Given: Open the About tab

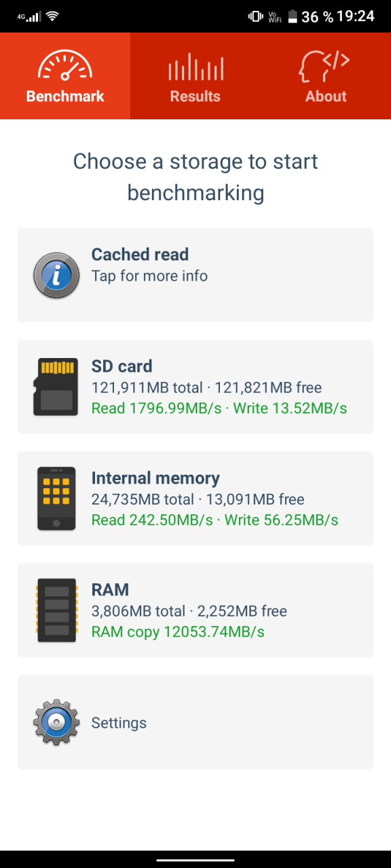Looking at the screenshot, I should click(x=326, y=76).
